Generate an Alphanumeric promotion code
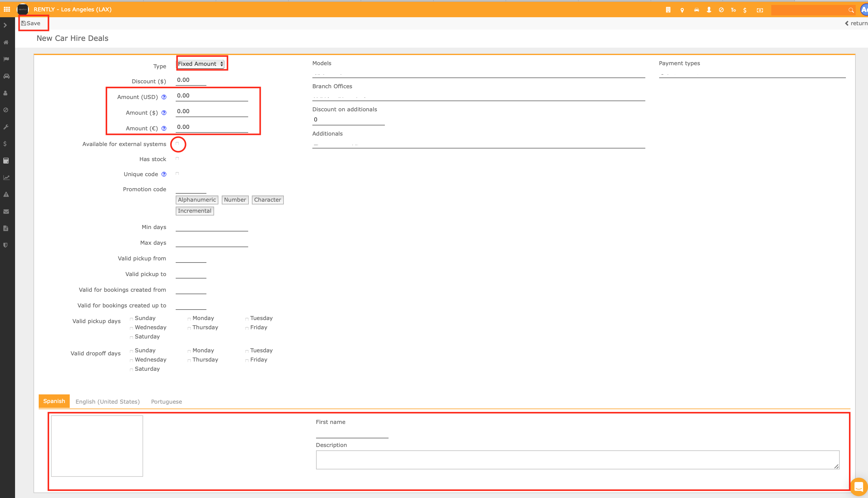The width and height of the screenshot is (868, 498). tap(197, 200)
